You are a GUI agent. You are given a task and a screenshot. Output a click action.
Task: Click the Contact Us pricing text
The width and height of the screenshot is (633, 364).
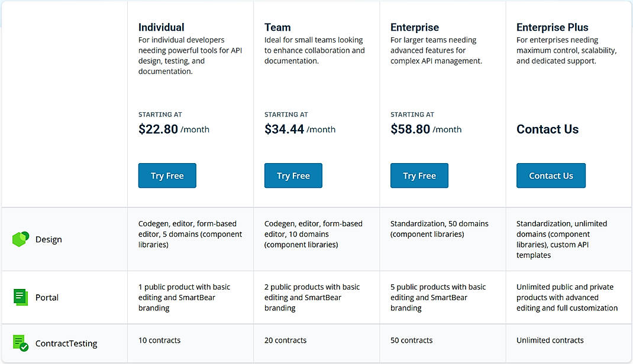tap(547, 129)
